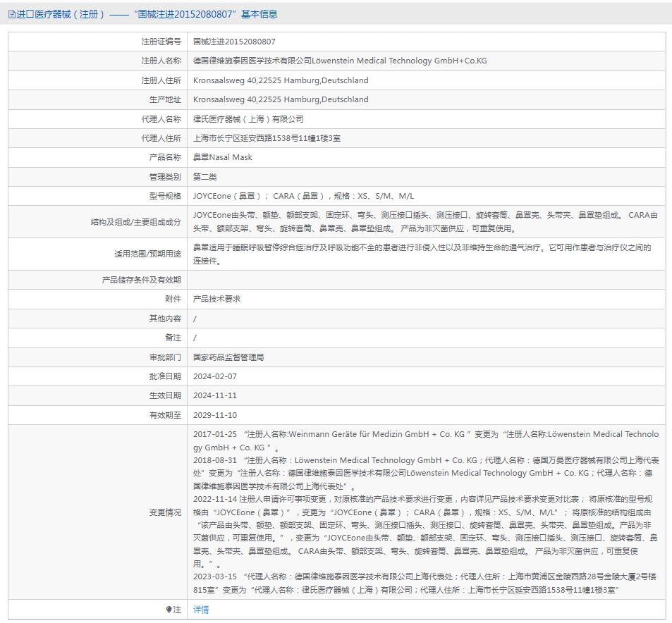Select the header title 进口医疗器械（注册）
672x623 pixels.
[x=61, y=15]
